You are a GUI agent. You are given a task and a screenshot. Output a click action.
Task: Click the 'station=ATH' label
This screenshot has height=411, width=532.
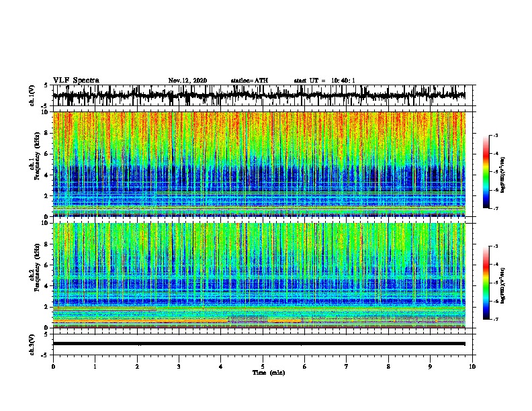click(x=249, y=81)
